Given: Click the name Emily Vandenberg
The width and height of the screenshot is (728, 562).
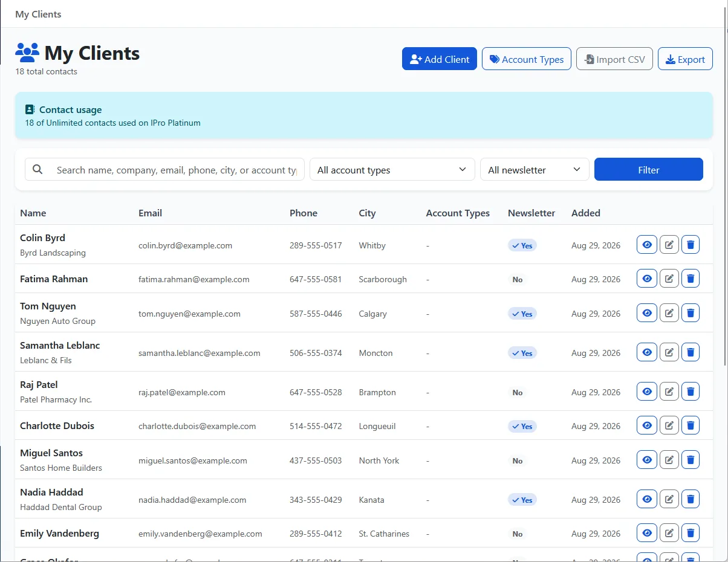Looking at the screenshot, I should (x=59, y=533).
